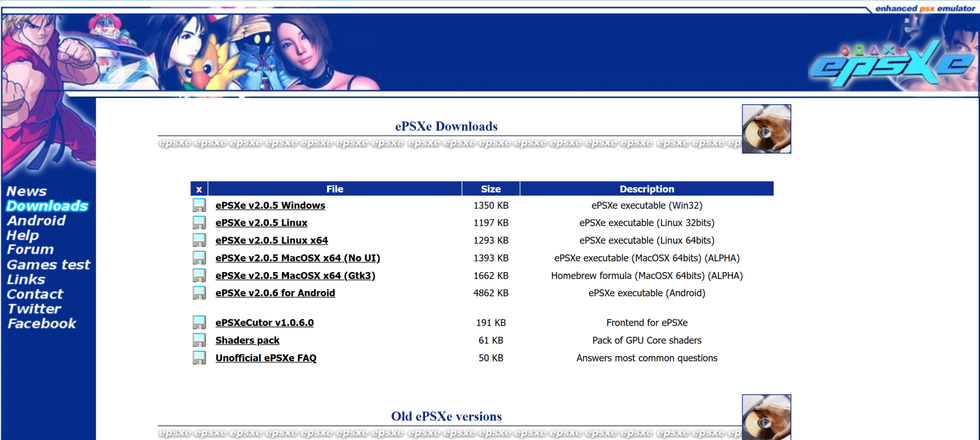Open Games test in sidebar
Image resolution: width=980 pixels, height=440 pixels.
(48, 265)
